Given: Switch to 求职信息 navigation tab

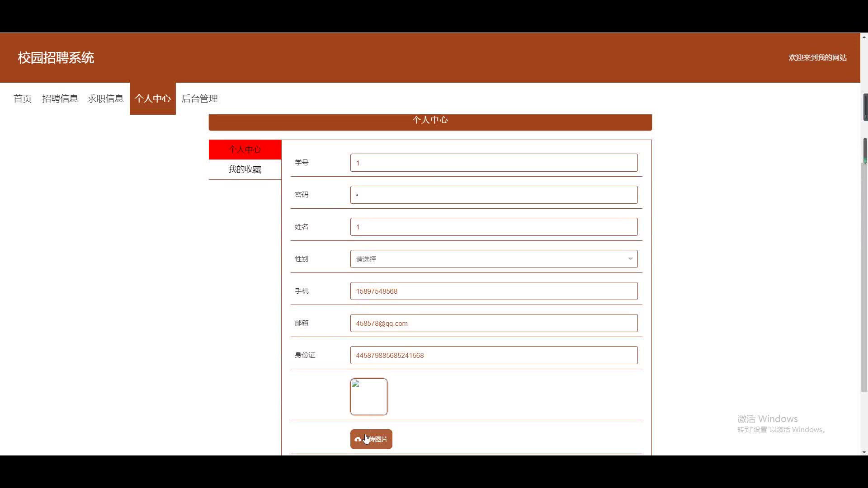Looking at the screenshot, I should [105, 99].
